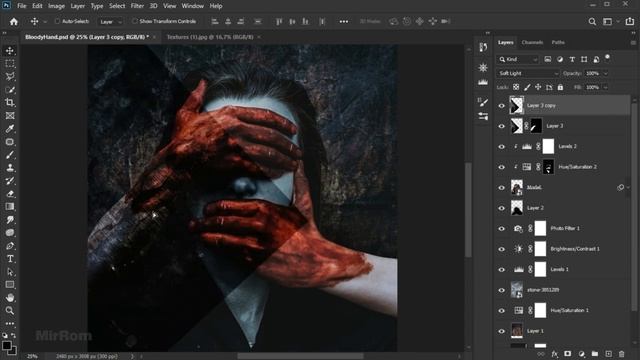Select the Pen tool

click(x=10, y=246)
